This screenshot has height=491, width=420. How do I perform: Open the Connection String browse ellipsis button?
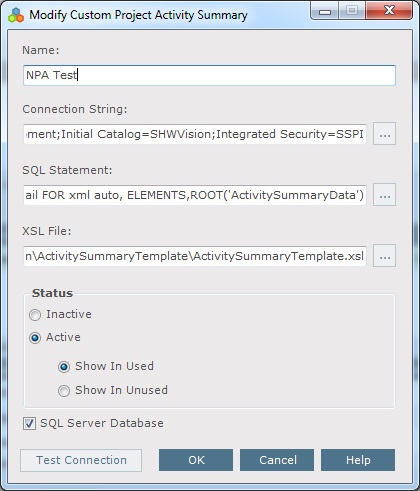point(384,134)
